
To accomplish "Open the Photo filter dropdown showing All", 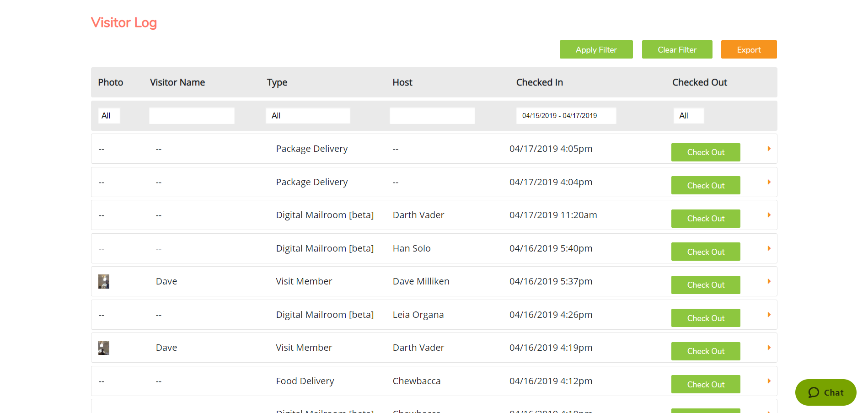I will tap(109, 115).
